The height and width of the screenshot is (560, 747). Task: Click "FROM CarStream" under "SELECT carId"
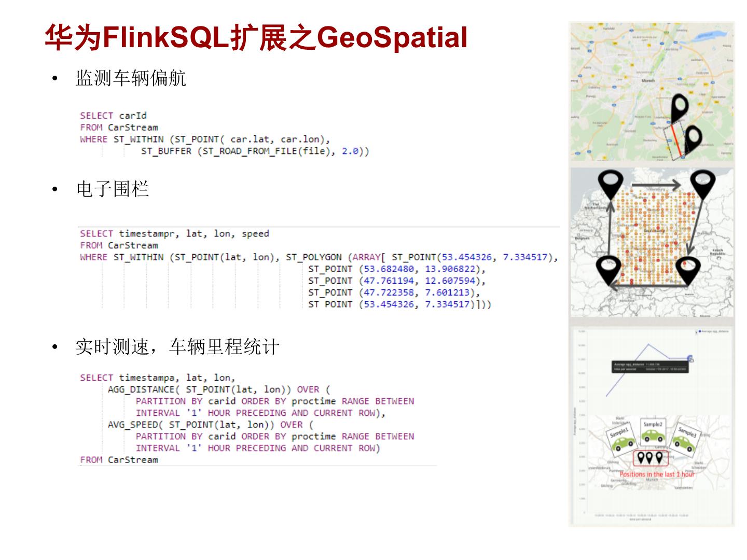pyautogui.click(x=119, y=128)
